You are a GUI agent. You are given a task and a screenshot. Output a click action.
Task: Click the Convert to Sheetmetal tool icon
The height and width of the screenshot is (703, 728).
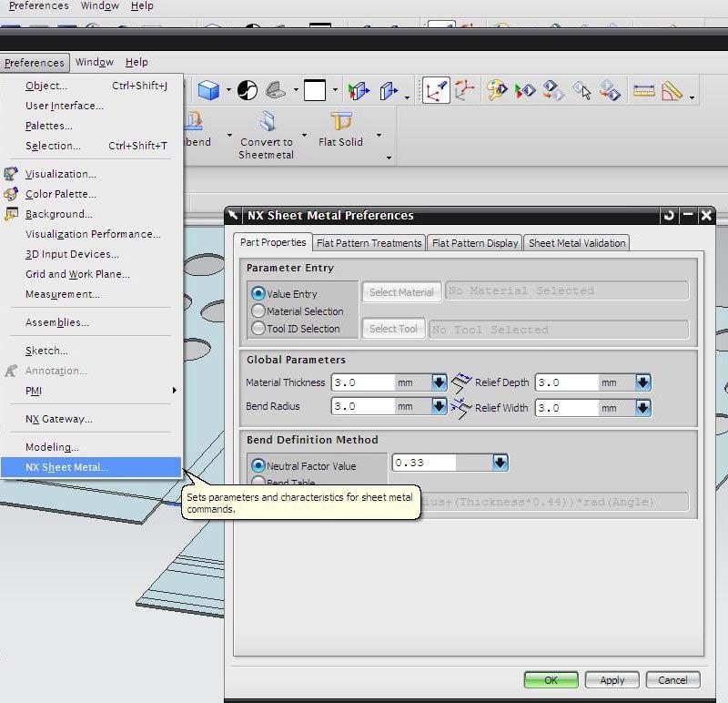tap(267, 121)
